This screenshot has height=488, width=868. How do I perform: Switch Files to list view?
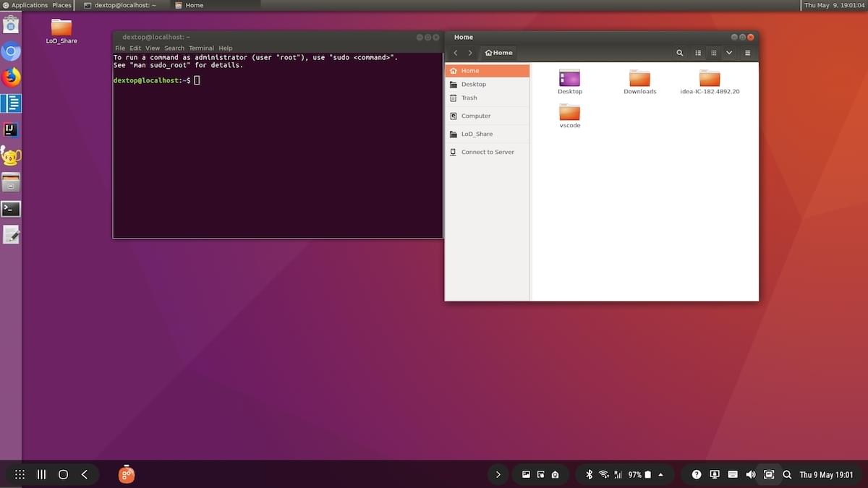(x=698, y=53)
